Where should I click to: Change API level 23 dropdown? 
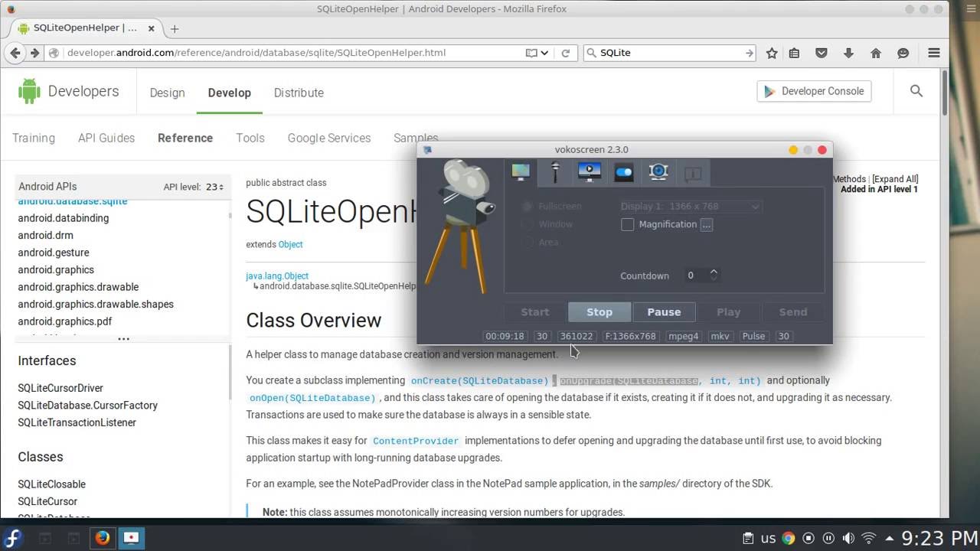(x=214, y=187)
